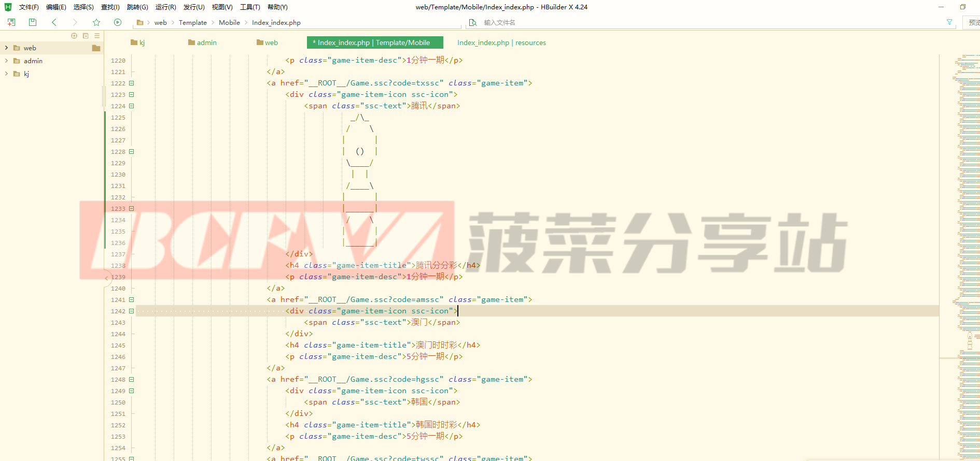Click the new file toolbar icon

(11, 22)
